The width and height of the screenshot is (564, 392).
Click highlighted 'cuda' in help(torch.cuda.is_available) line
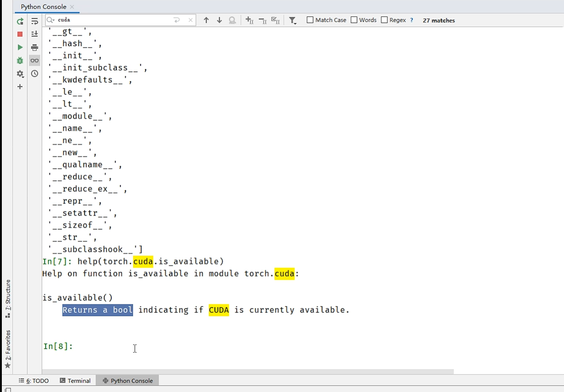143,262
